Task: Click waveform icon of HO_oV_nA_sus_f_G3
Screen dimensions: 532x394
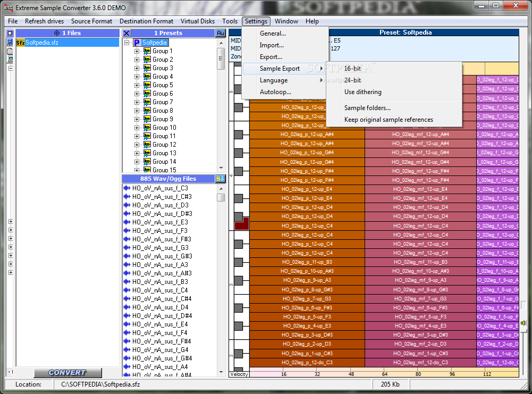Action: click(127, 248)
